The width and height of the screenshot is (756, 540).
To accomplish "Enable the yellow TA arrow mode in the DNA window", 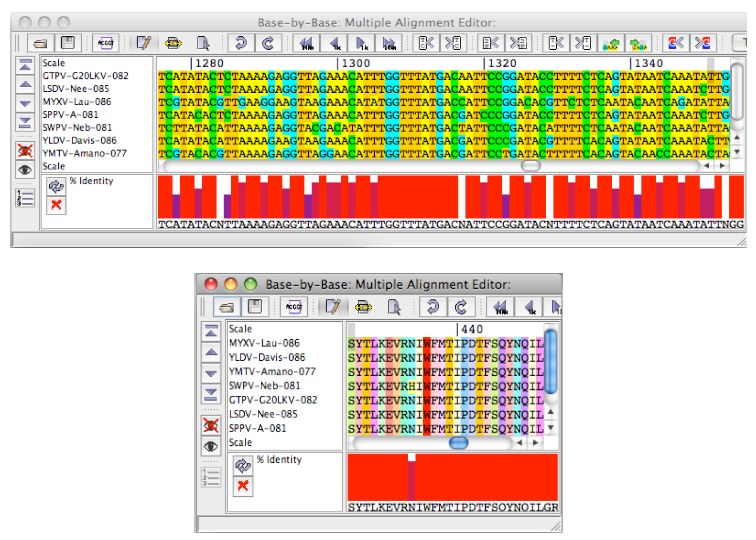I will tap(173, 43).
